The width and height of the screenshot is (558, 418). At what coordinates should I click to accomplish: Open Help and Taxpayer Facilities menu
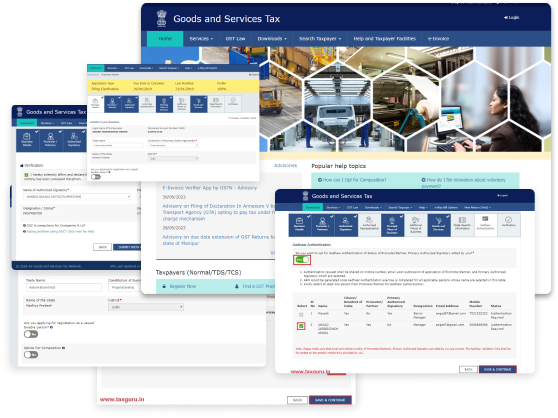(384, 39)
